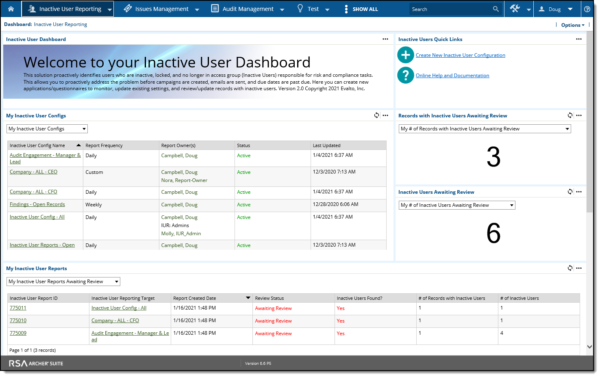The image size is (600, 377).
Task: Expand Issues Management menu arrow
Action: 197,10
